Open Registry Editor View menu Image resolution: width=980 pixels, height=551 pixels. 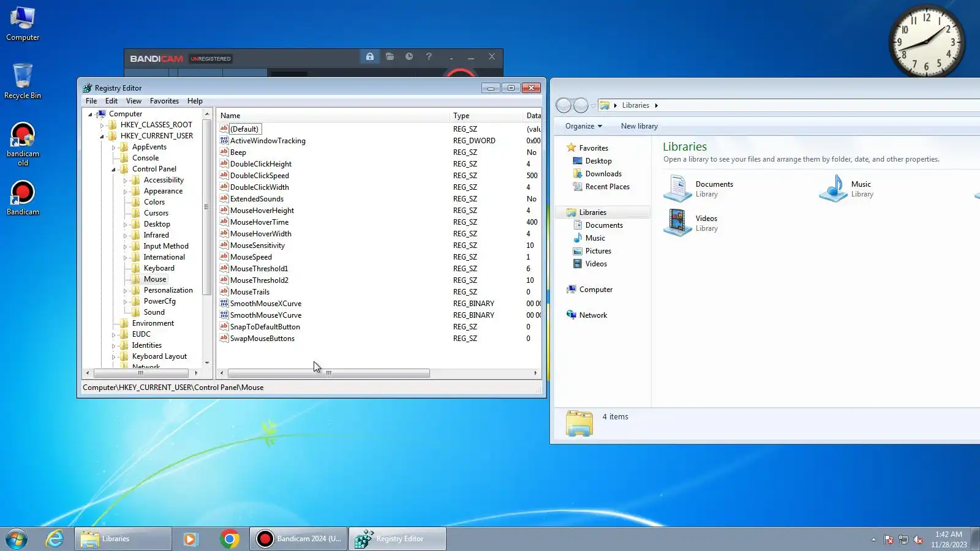pos(134,101)
